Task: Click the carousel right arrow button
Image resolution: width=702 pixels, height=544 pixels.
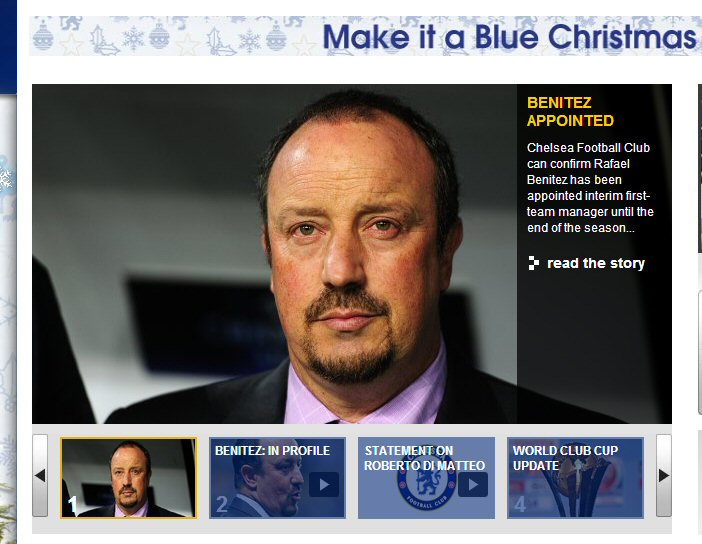Action: tap(663, 475)
